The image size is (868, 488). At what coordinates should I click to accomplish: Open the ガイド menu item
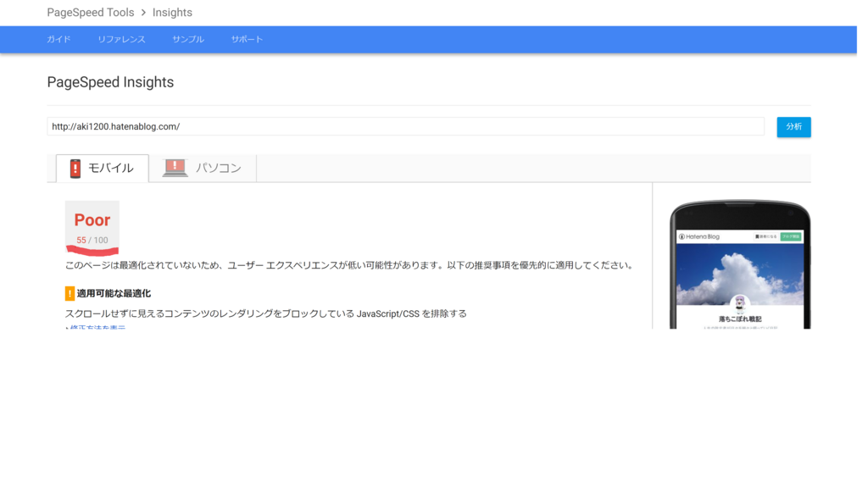click(x=58, y=39)
